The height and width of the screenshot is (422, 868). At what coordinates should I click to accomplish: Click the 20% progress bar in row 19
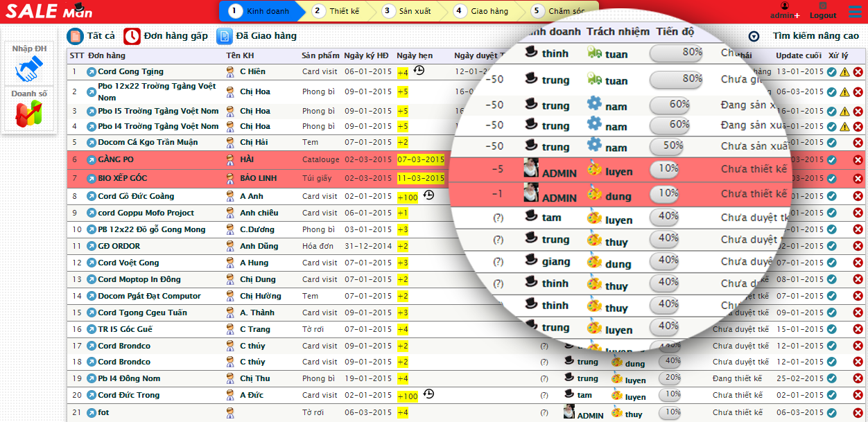[670, 378]
